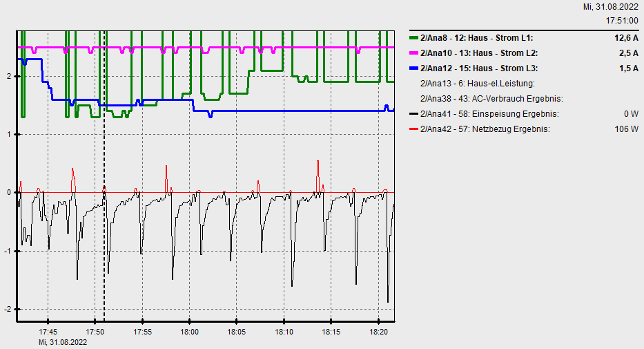Click the 18:00 label on the time axis
The width and height of the screenshot is (644, 349).
click(189, 332)
